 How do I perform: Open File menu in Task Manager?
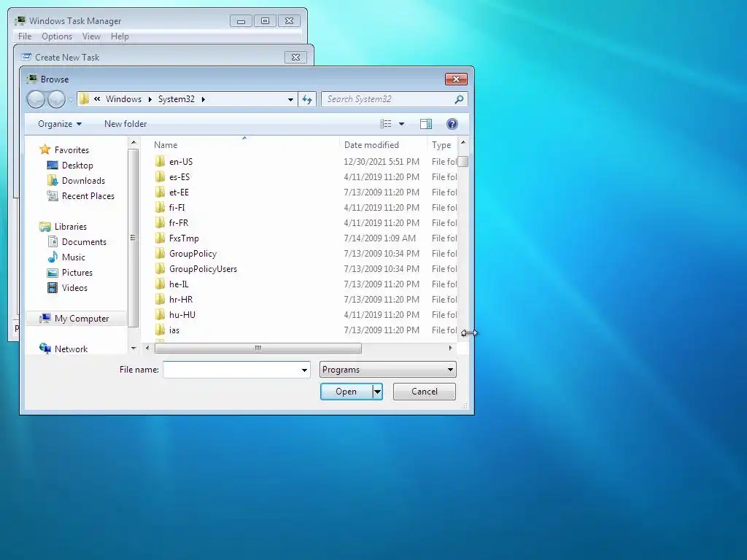pyautogui.click(x=25, y=36)
